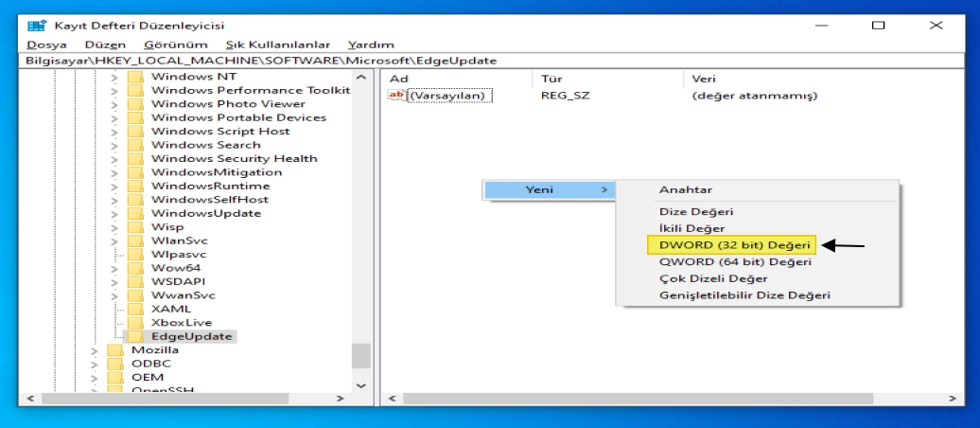Image resolution: width=980 pixels, height=428 pixels.
Task: Expand the WindowsUpdate key
Action: [x=114, y=214]
